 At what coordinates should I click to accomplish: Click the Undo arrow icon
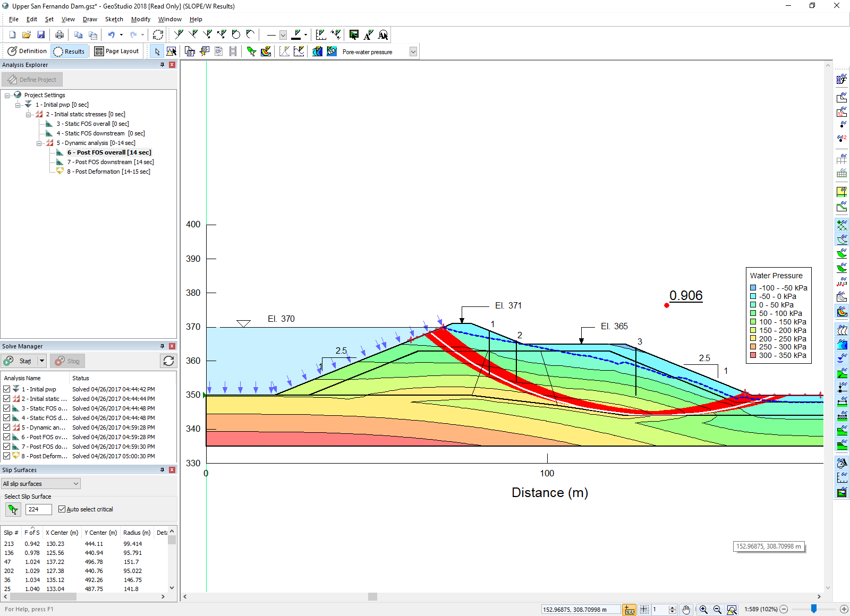click(111, 35)
